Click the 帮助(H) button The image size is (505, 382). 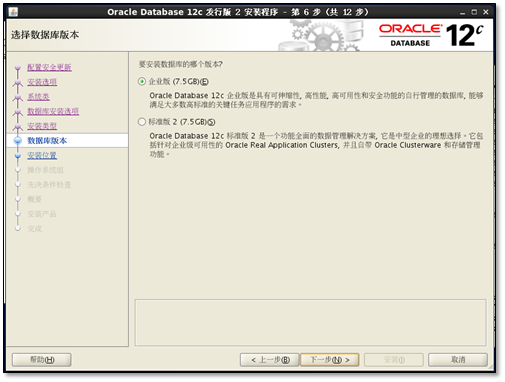(42, 360)
